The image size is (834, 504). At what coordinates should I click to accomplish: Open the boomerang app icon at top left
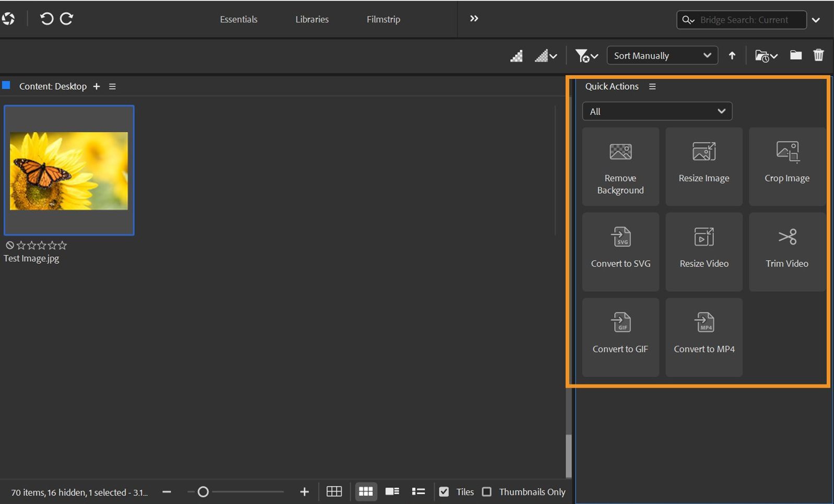8,19
